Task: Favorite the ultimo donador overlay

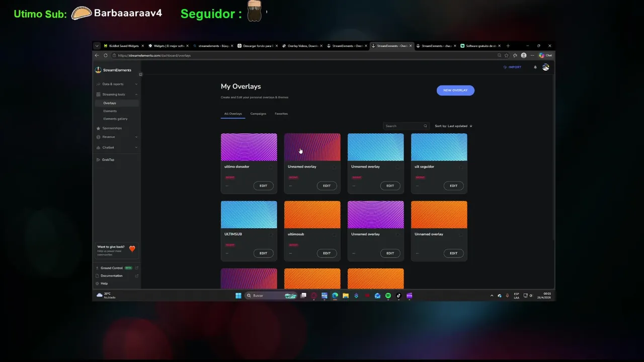Action: (271, 167)
